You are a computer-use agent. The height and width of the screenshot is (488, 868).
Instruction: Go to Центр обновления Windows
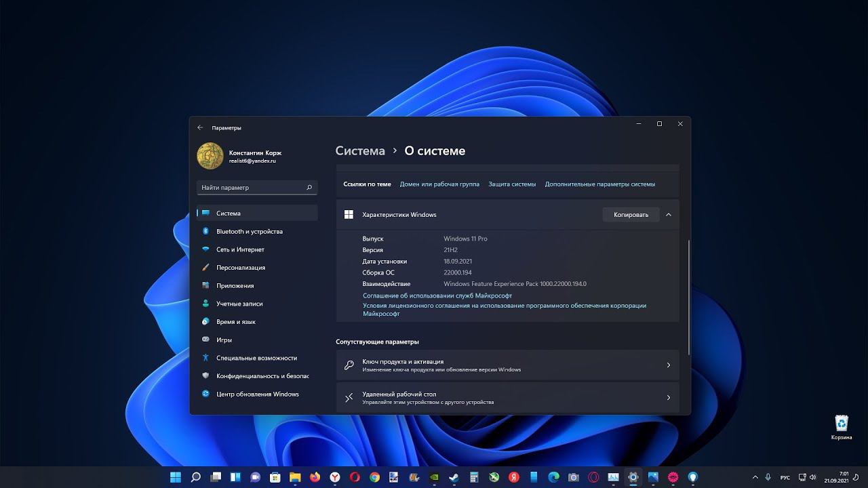(x=257, y=394)
